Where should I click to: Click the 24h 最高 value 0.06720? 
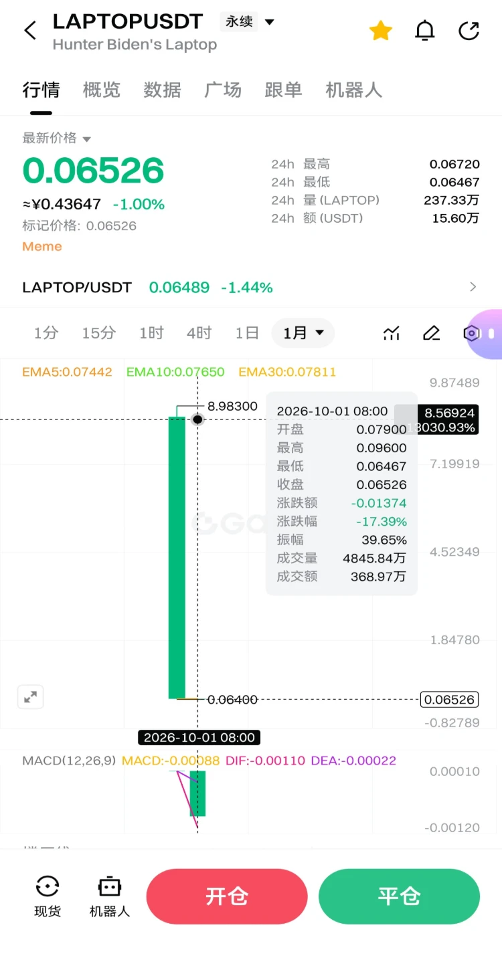(x=454, y=164)
